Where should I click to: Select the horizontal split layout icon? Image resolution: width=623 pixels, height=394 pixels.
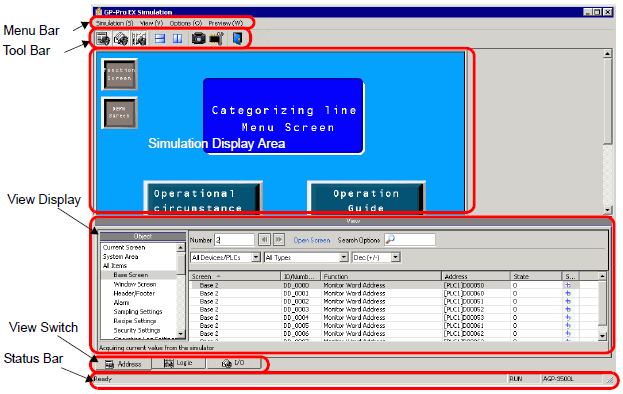click(x=160, y=39)
